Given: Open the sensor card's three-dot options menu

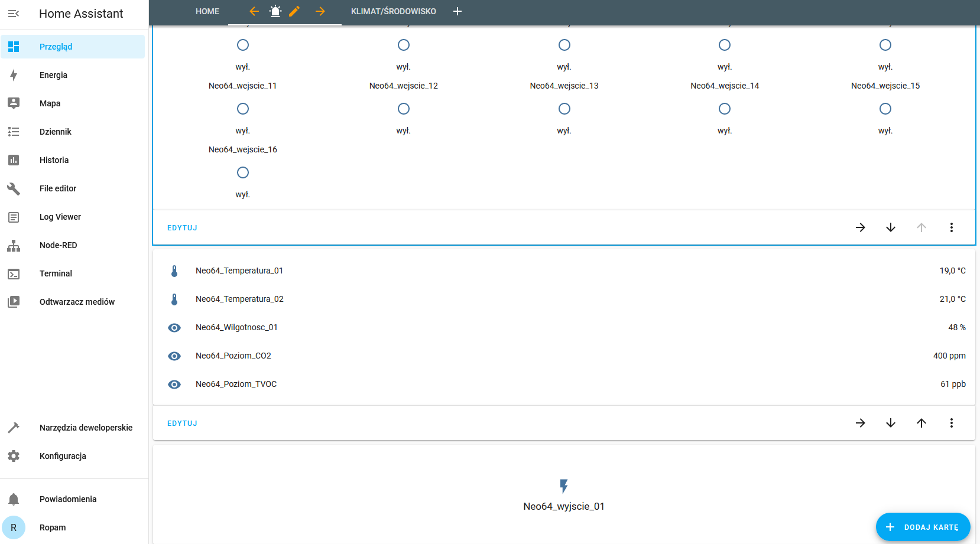Looking at the screenshot, I should tap(951, 423).
